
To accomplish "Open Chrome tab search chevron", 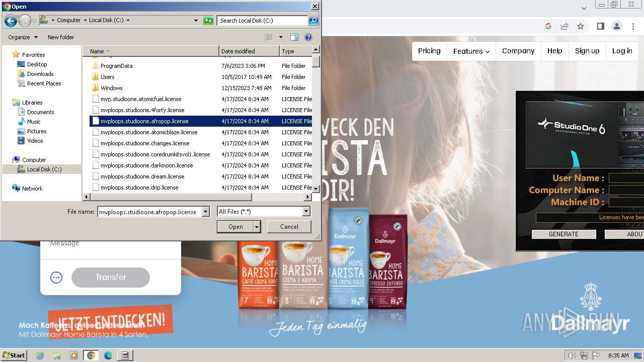I will click(x=584, y=8).
